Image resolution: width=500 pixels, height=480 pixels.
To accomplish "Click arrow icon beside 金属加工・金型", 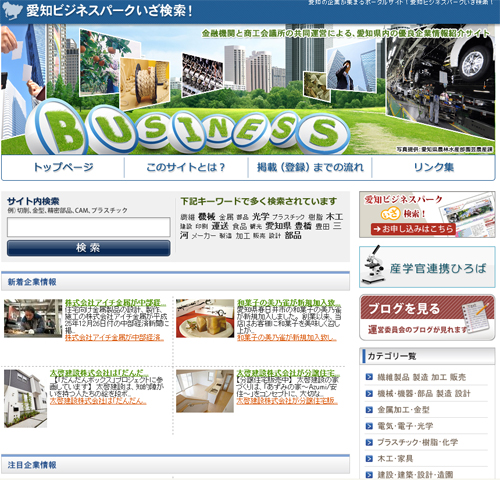I will [369, 410].
